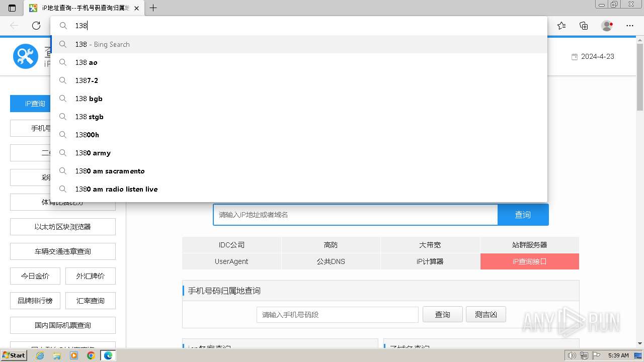
Task: Open a new browser tab
Action: point(153,8)
